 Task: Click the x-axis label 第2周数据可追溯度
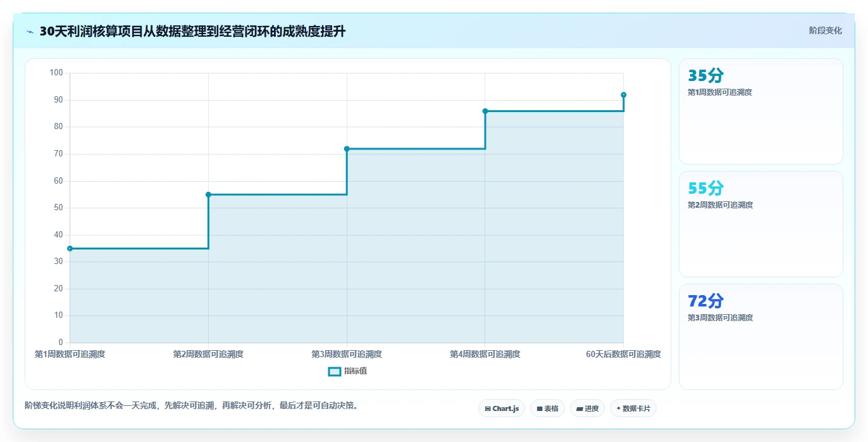(208, 354)
